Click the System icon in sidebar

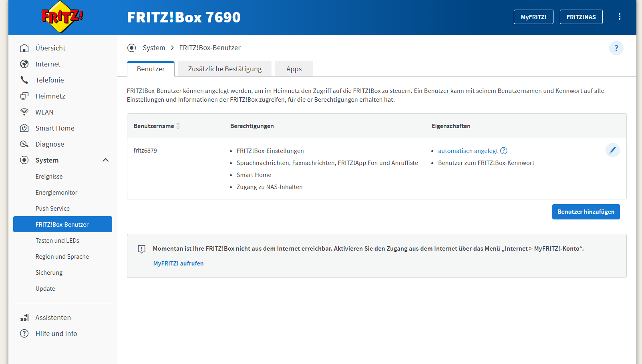(24, 160)
